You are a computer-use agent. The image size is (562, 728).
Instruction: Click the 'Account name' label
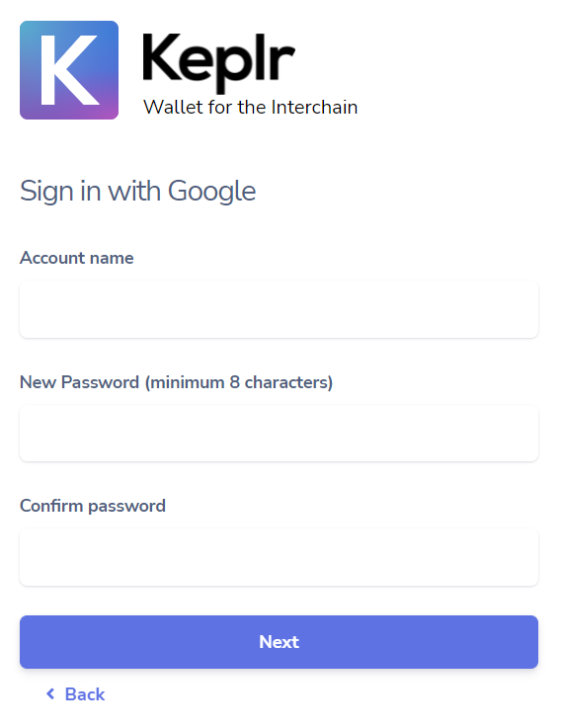(77, 258)
